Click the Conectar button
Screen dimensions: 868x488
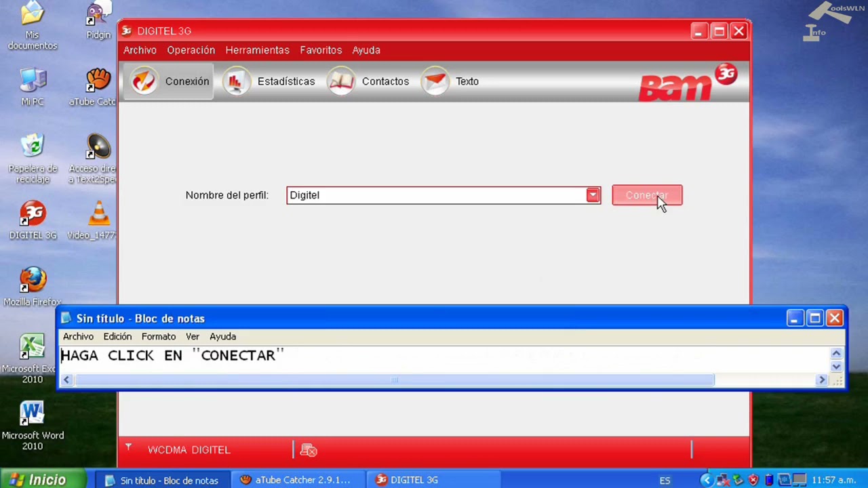(x=647, y=195)
